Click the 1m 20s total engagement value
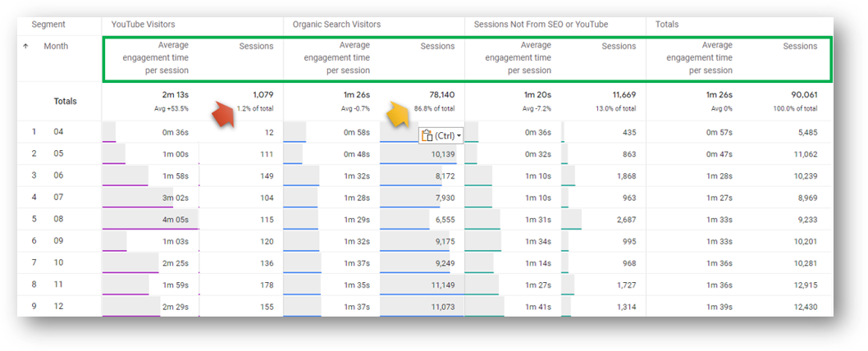The width and height of the screenshot is (868, 351). [537, 95]
